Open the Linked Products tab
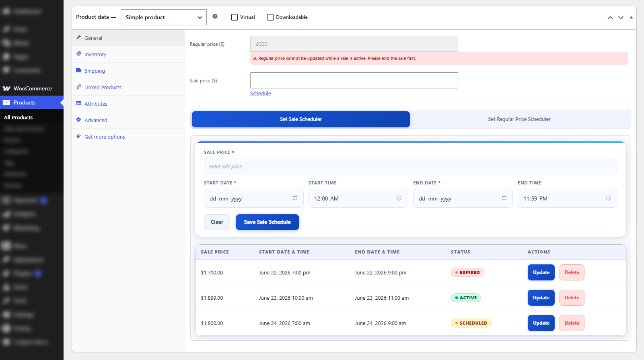644x360 pixels. pyautogui.click(x=128, y=87)
